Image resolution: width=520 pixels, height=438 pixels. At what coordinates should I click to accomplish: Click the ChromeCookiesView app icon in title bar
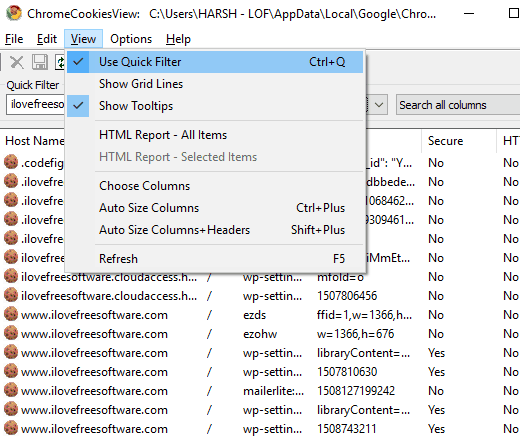pyautogui.click(x=14, y=13)
